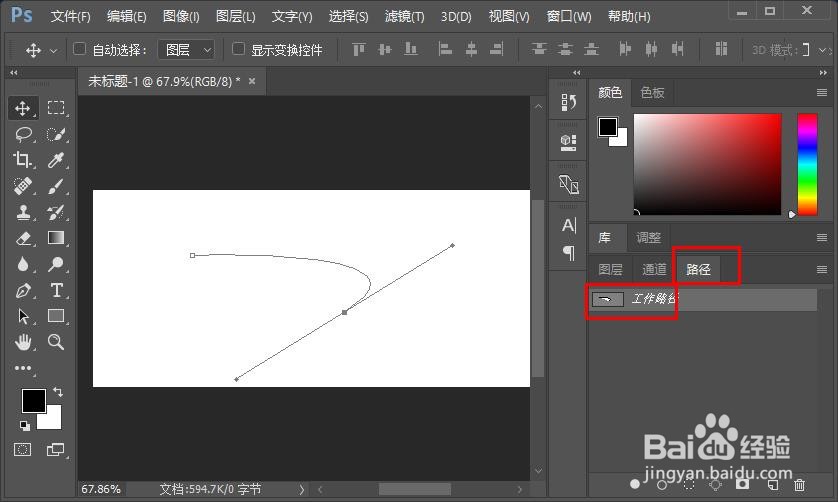This screenshot has height=502, width=838.
Task: Click the align top edges icon
Action: click(x=359, y=50)
